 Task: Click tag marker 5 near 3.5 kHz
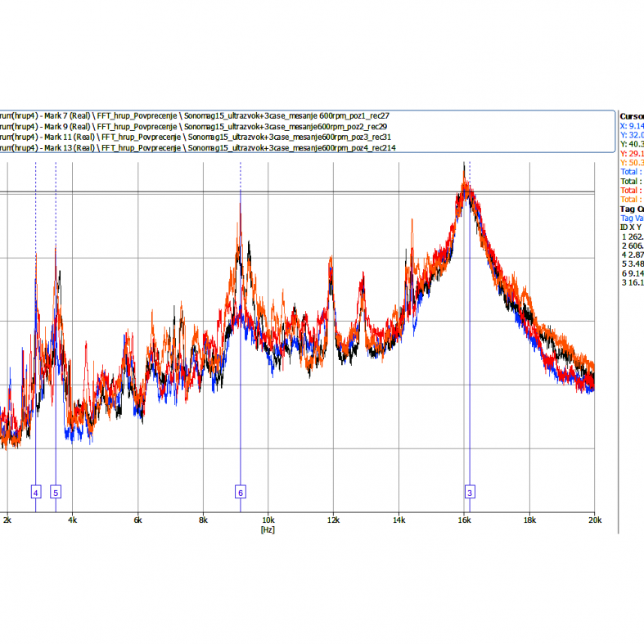[56, 492]
